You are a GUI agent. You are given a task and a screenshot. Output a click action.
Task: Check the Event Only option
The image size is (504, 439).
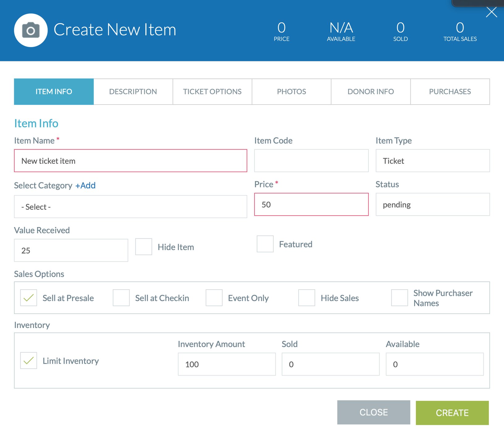click(214, 298)
